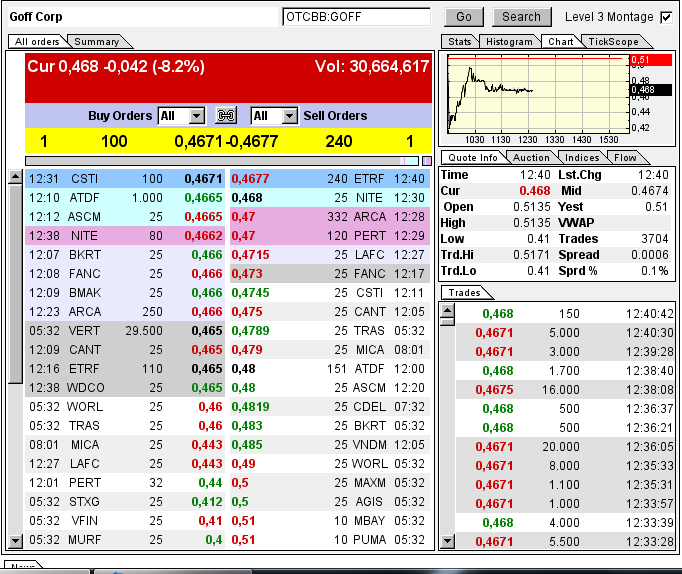The image size is (682, 574).
Task: Toggle the Level 3 Montage checkbox
Action: click(x=666, y=17)
